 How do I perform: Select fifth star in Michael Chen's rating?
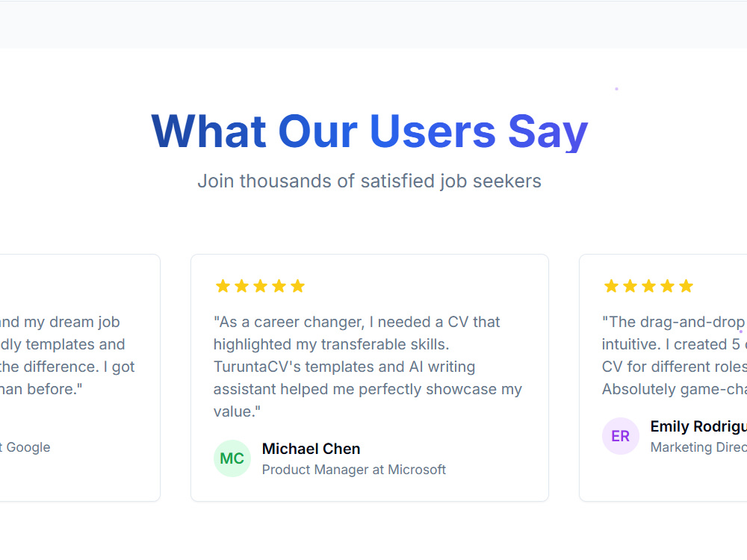[x=298, y=286]
